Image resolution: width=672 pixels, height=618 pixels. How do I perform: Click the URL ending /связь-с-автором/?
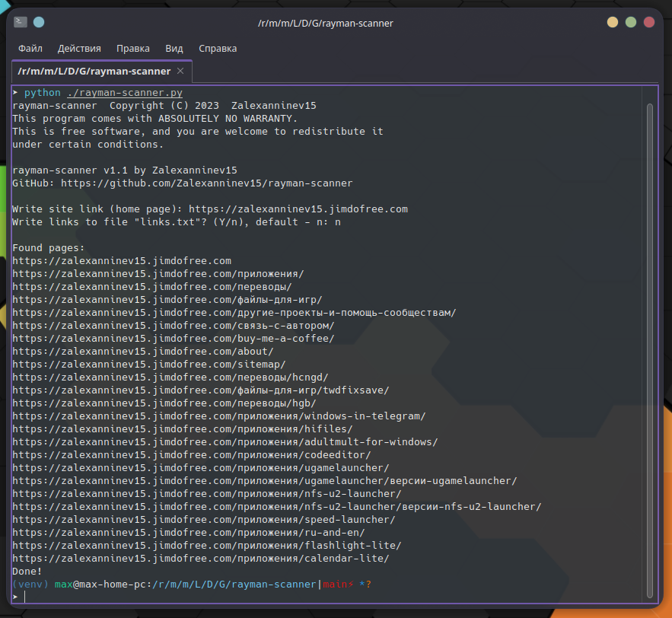tap(174, 325)
